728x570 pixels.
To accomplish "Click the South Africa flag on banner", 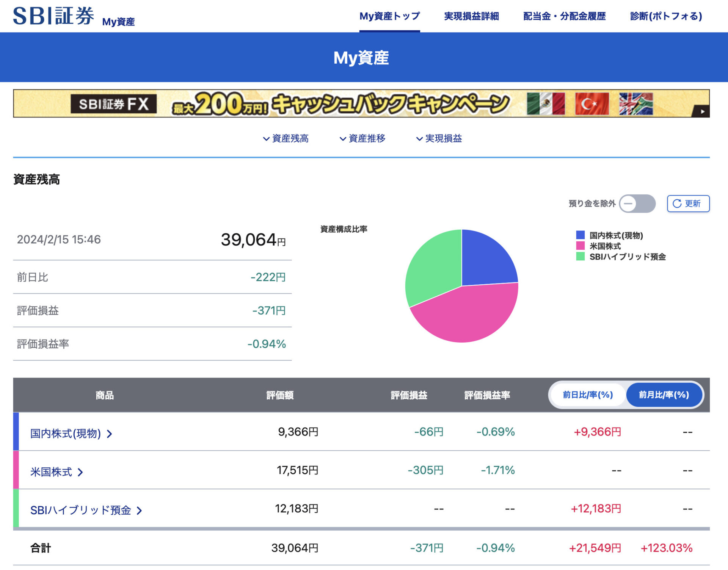I will click(636, 103).
